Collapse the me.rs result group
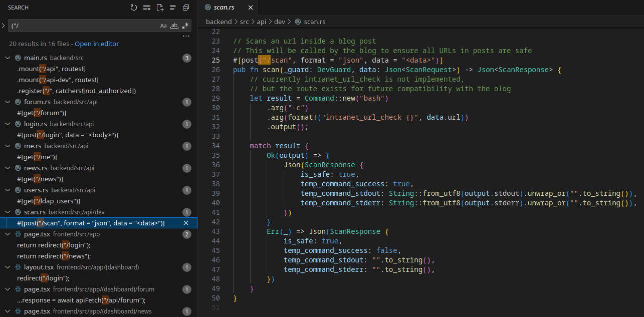The width and height of the screenshot is (644, 317). coord(8,146)
